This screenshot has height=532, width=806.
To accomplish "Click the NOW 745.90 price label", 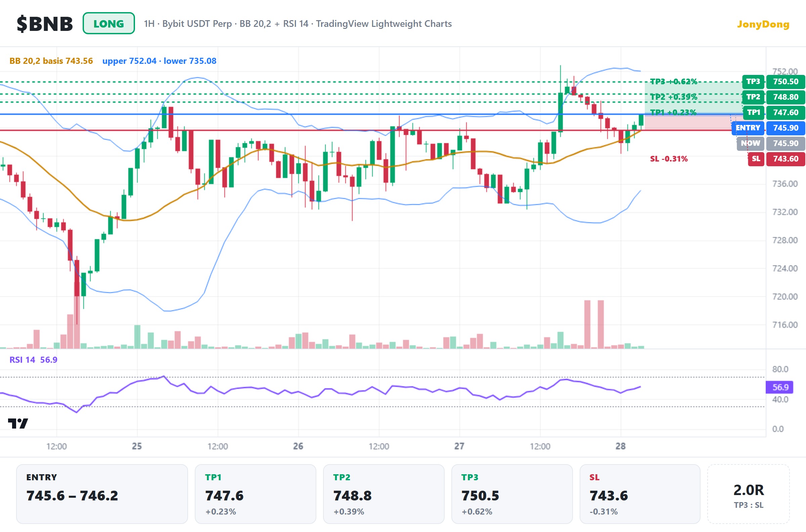I will (771, 143).
